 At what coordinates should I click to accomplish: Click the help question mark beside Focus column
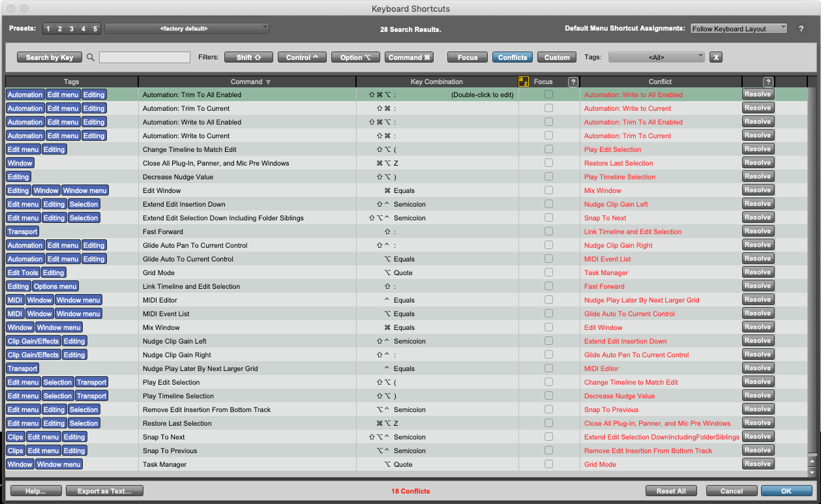pyautogui.click(x=573, y=82)
